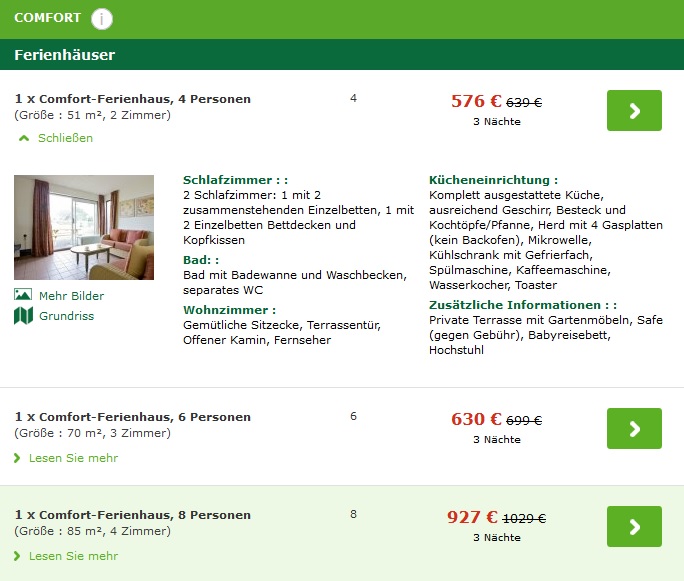The image size is (684, 581).
Task: Click the 576 € price
Action: pyautogui.click(x=476, y=101)
